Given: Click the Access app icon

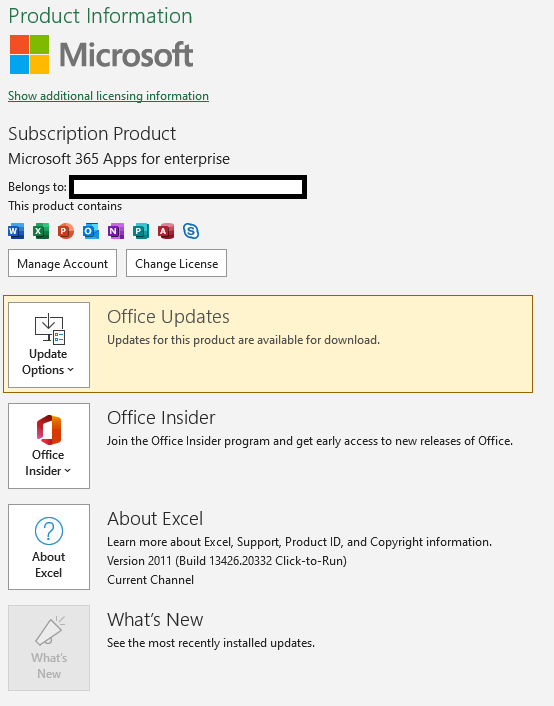Looking at the screenshot, I should 166,231.
